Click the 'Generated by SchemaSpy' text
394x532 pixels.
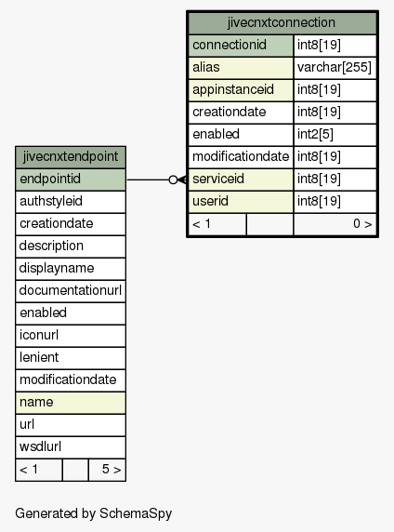pos(94,513)
